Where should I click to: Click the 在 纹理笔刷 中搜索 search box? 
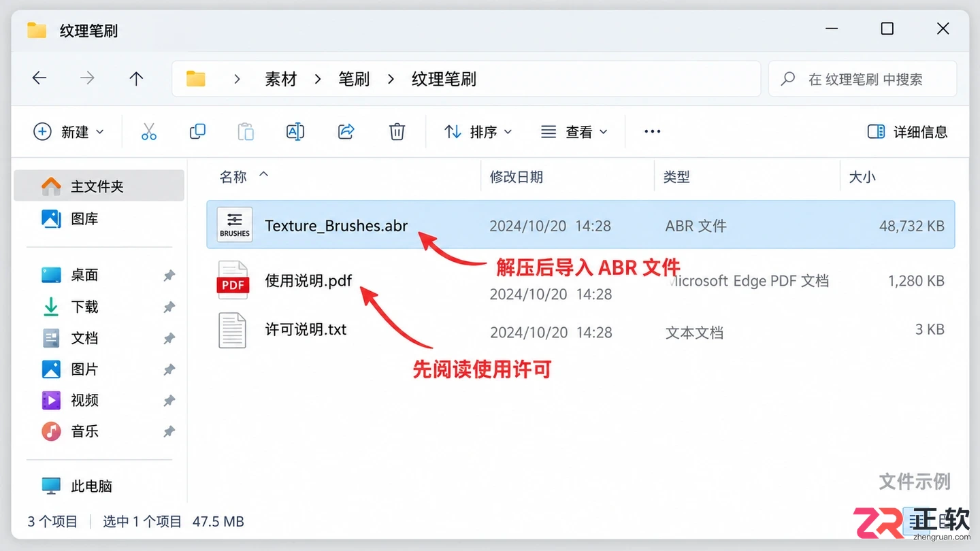(x=862, y=79)
